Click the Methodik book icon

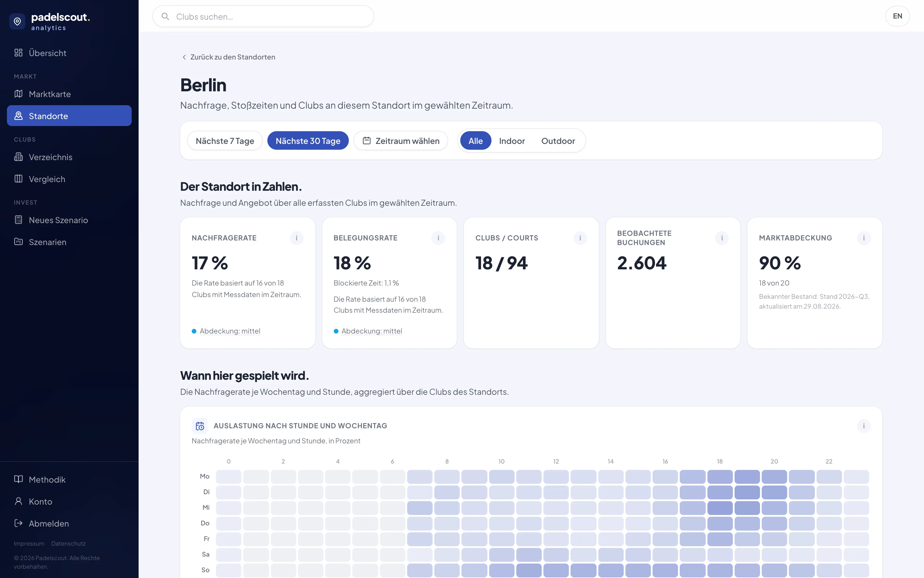(18, 479)
